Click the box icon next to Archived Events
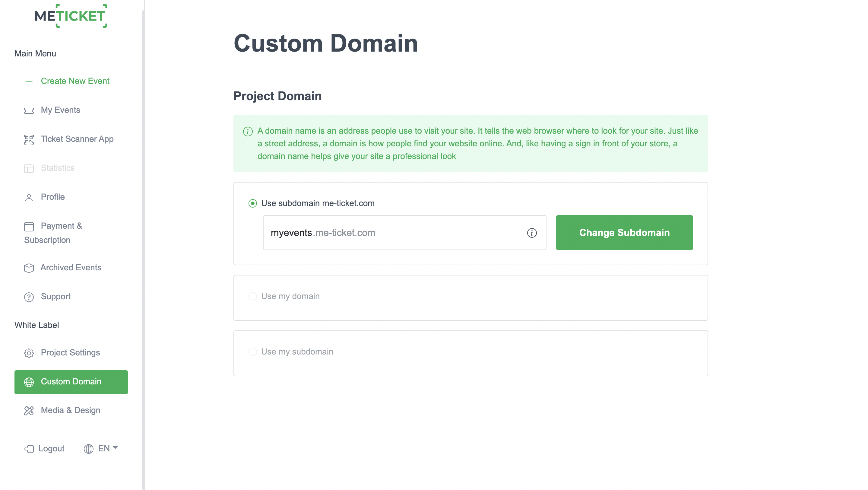Image resolution: width=868 pixels, height=490 pixels. click(29, 268)
